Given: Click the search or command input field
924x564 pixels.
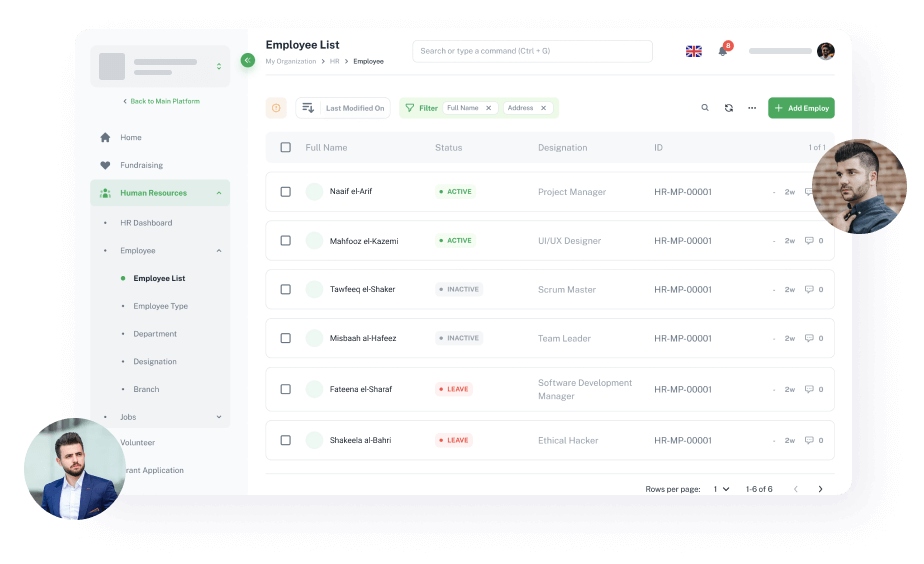Looking at the screenshot, I should click(x=532, y=51).
